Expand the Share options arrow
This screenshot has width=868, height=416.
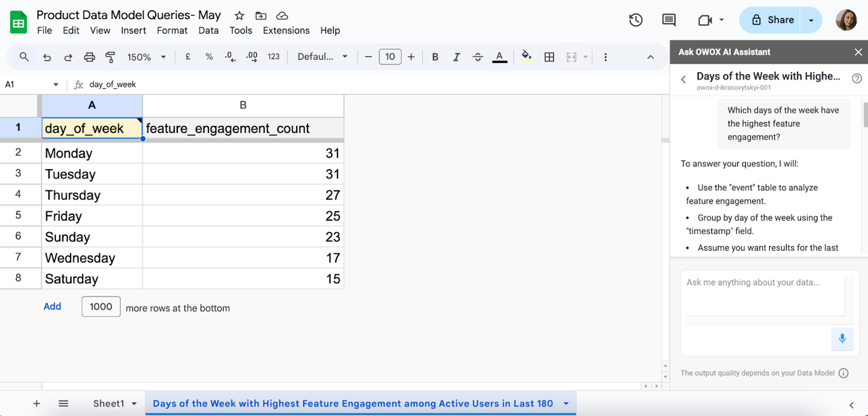pos(811,20)
